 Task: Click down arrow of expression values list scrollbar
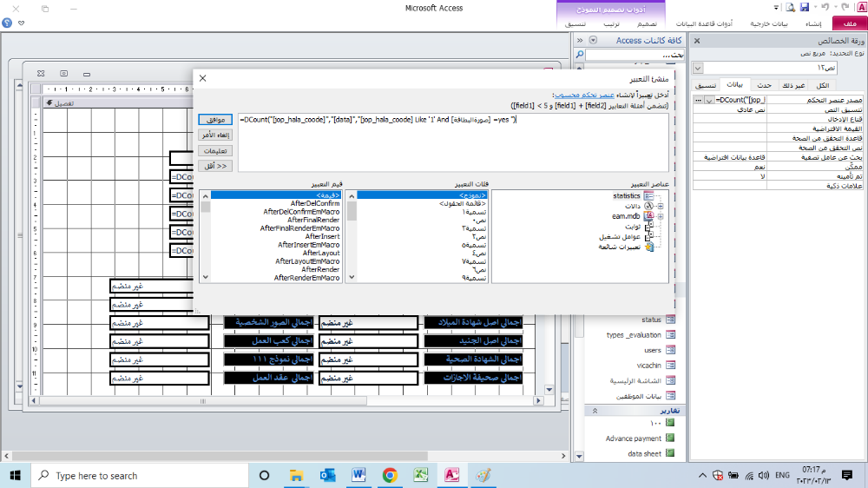click(x=206, y=277)
